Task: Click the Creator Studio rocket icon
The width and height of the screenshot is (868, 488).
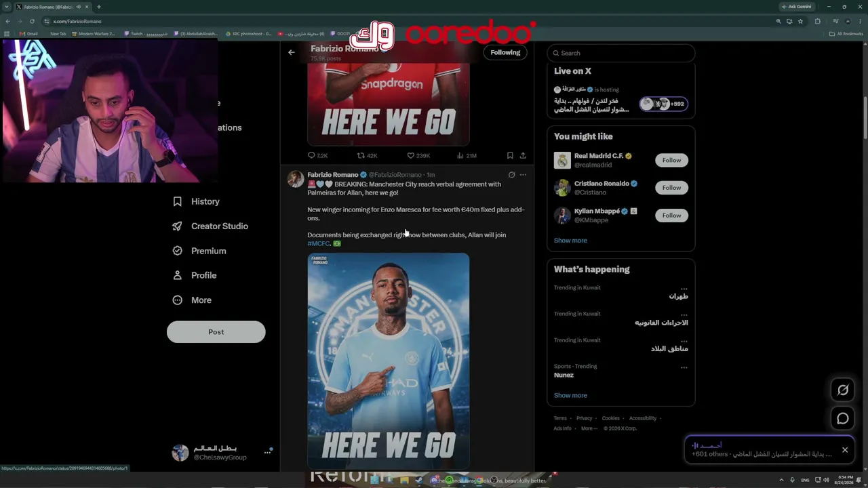Action: (x=178, y=226)
